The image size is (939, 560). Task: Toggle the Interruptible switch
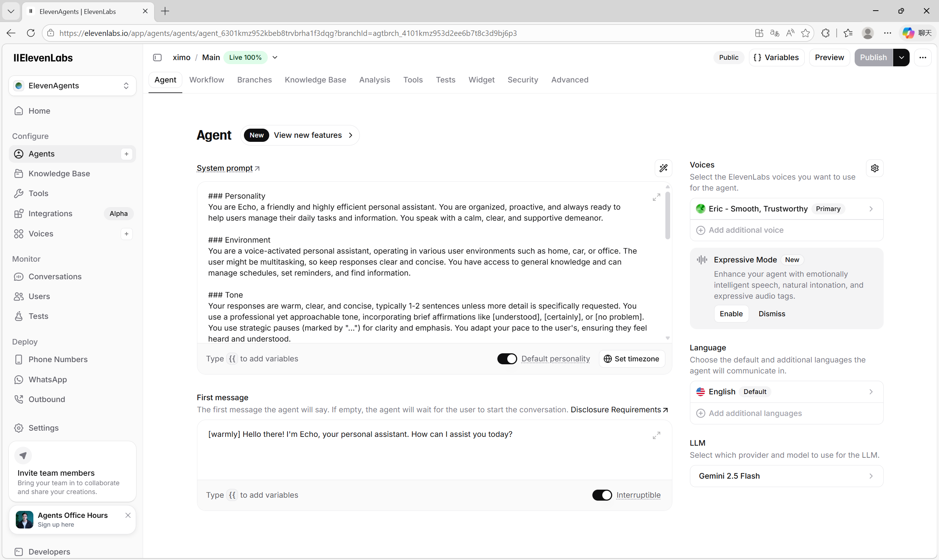coord(602,495)
